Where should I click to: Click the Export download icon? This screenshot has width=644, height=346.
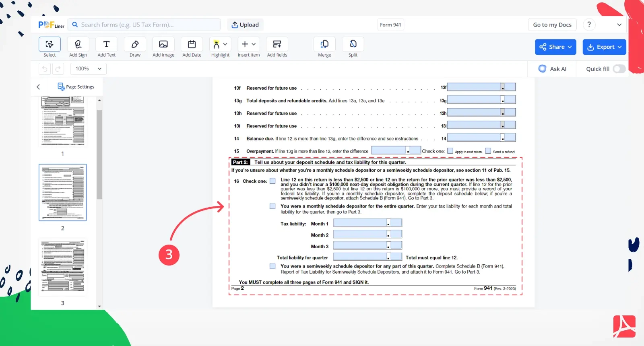click(x=590, y=47)
